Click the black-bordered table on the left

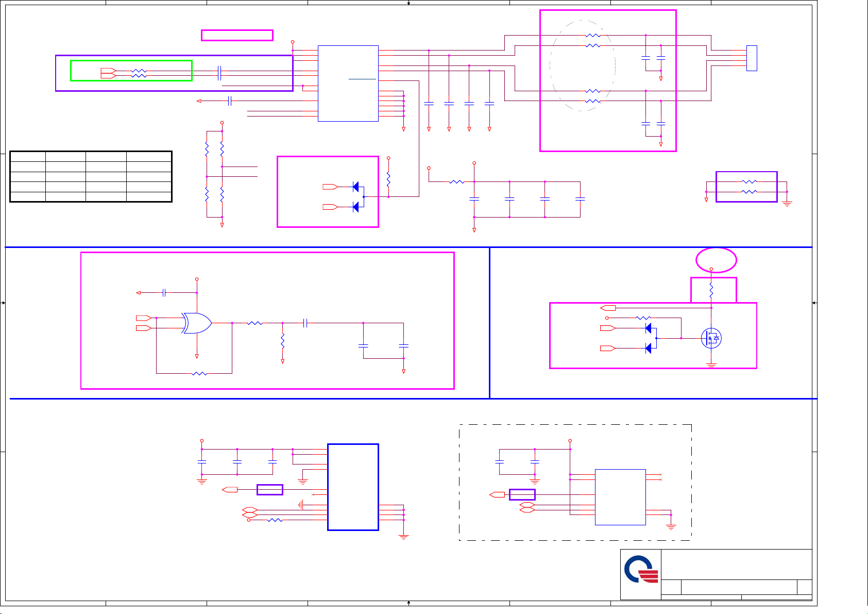tap(91, 176)
